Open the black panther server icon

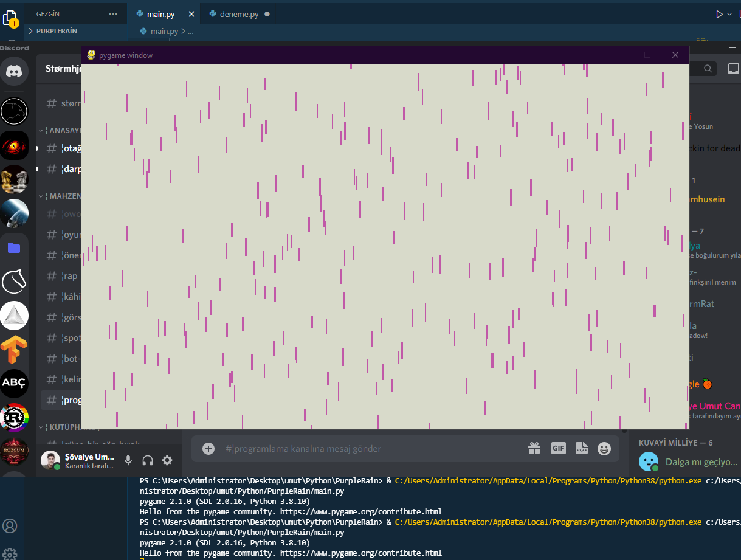(x=14, y=111)
